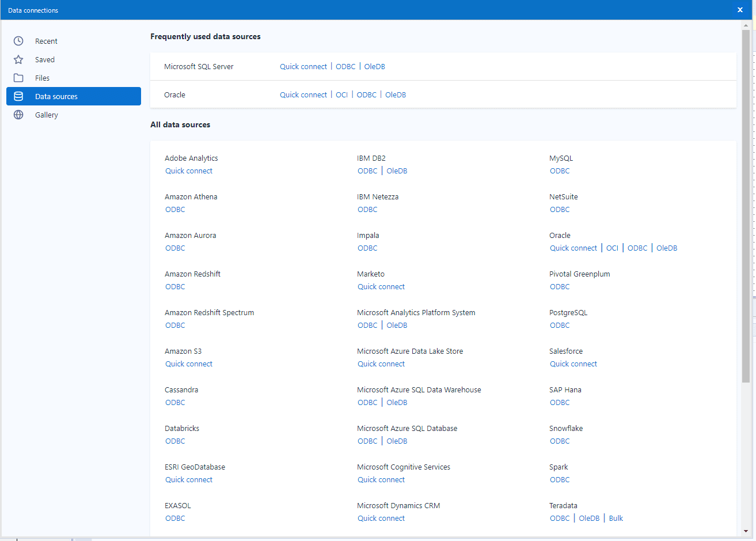This screenshot has width=756, height=541.
Task: Open Saved data connections
Action: (x=45, y=59)
